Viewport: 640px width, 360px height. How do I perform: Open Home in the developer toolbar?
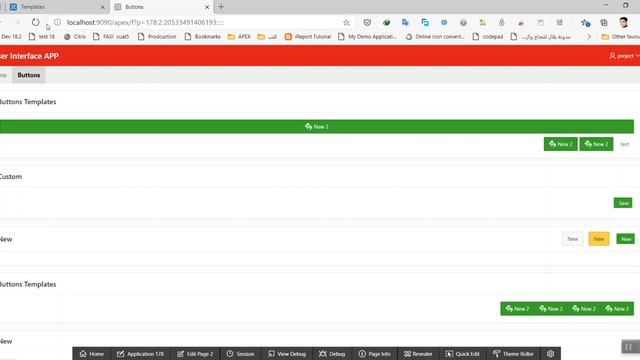[x=91, y=354]
